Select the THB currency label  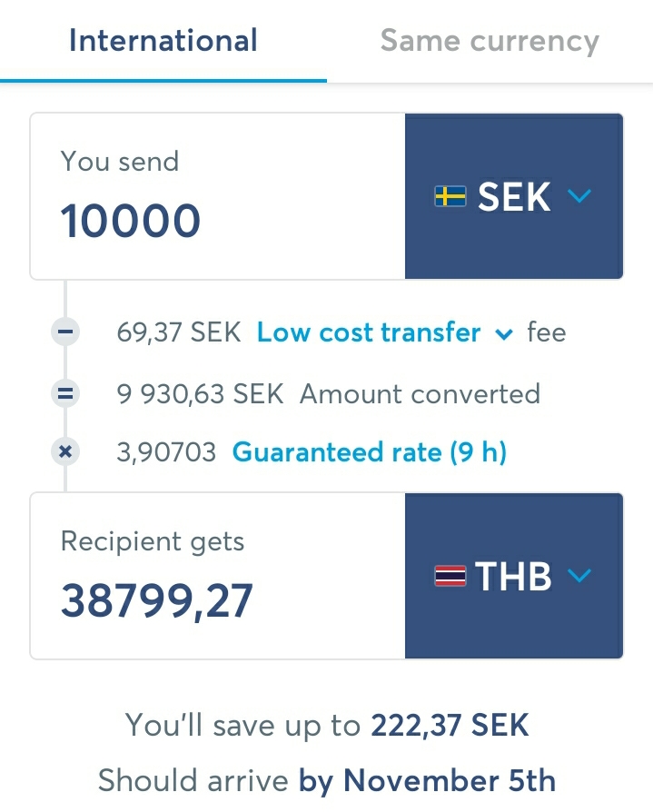pos(514,576)
